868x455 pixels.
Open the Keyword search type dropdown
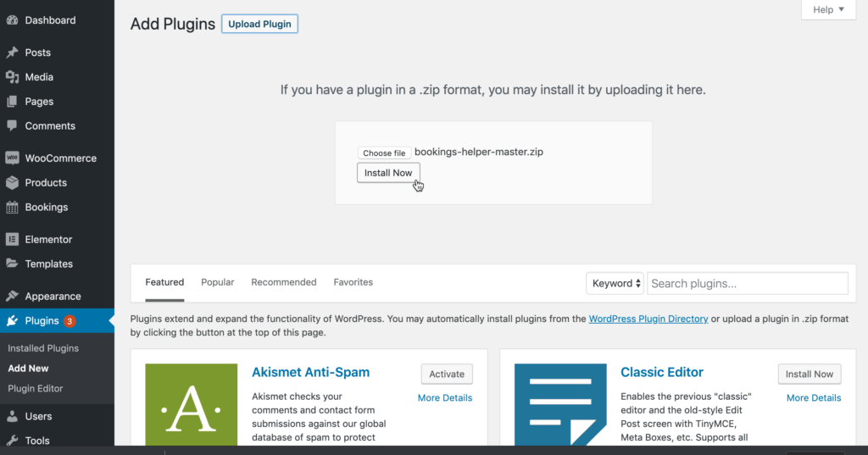pos(615,283)
